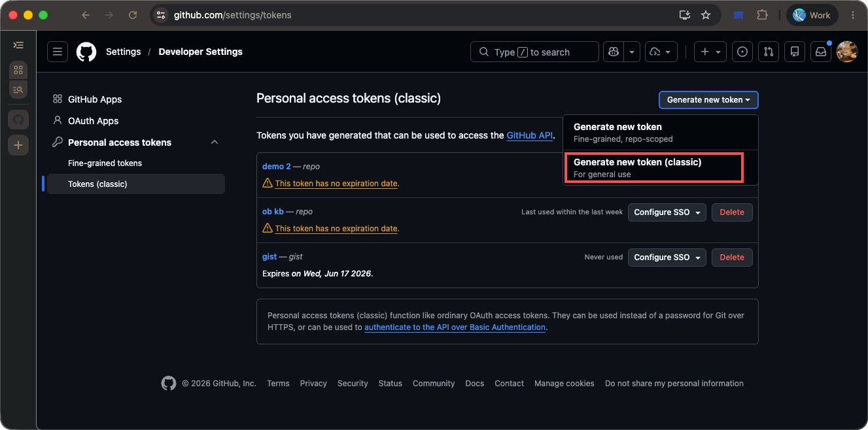
Task: Select the GitHub pinned tab in left rail
Action: point(18,120)
